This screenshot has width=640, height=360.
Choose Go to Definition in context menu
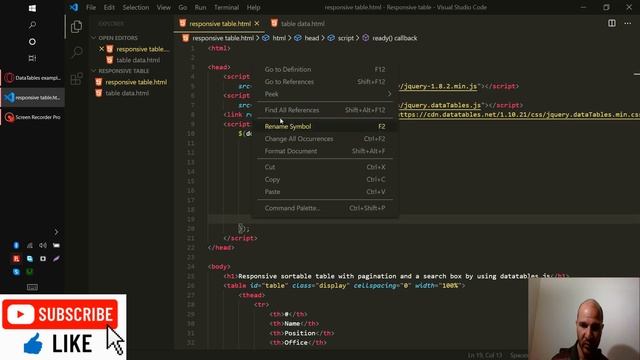325,69
